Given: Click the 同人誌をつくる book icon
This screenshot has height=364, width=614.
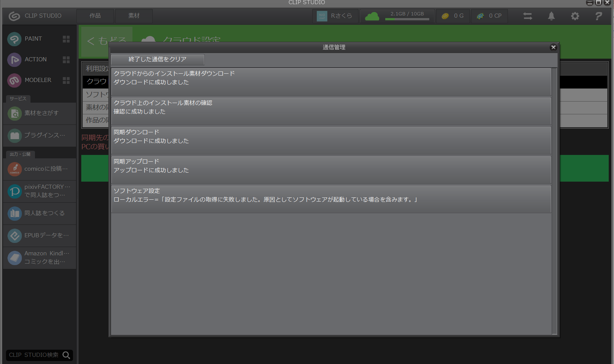Looking at the screenshot, I should pyautogui.click(x=15, y=214).
